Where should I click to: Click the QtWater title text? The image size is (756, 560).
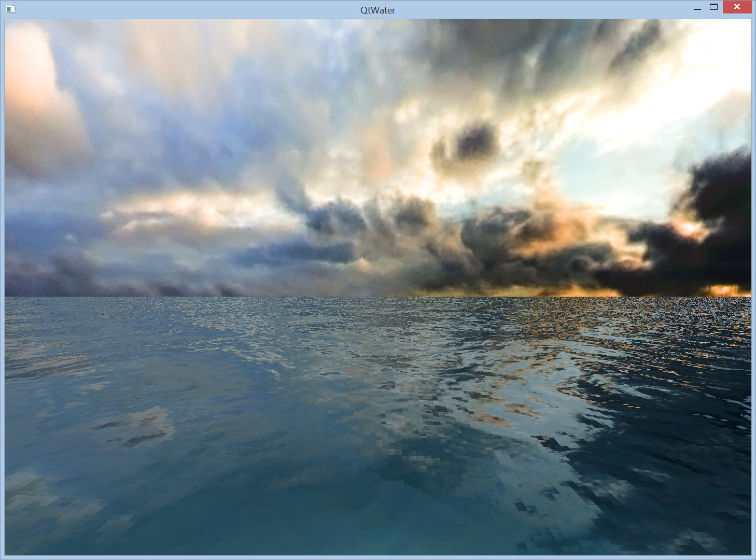coord(377,10)
